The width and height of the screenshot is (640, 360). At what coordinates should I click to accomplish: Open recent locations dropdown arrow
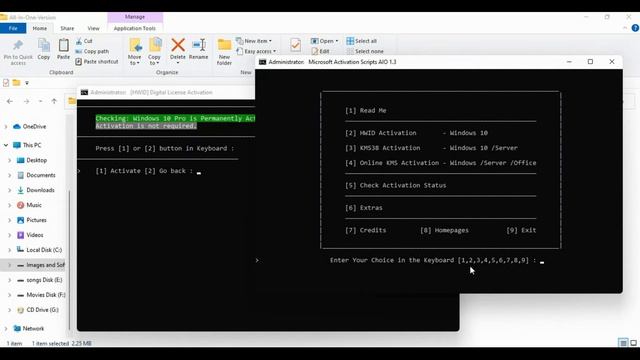tap(40, 101)
